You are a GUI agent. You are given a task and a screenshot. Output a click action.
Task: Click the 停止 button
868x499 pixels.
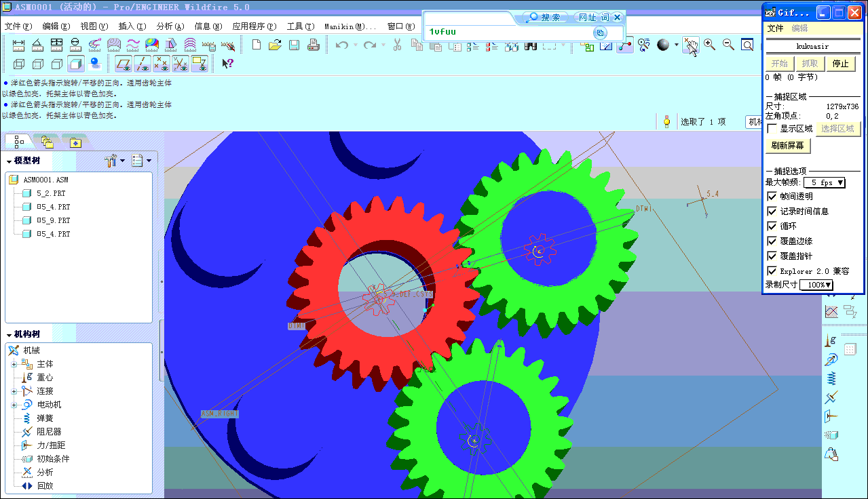840,64
